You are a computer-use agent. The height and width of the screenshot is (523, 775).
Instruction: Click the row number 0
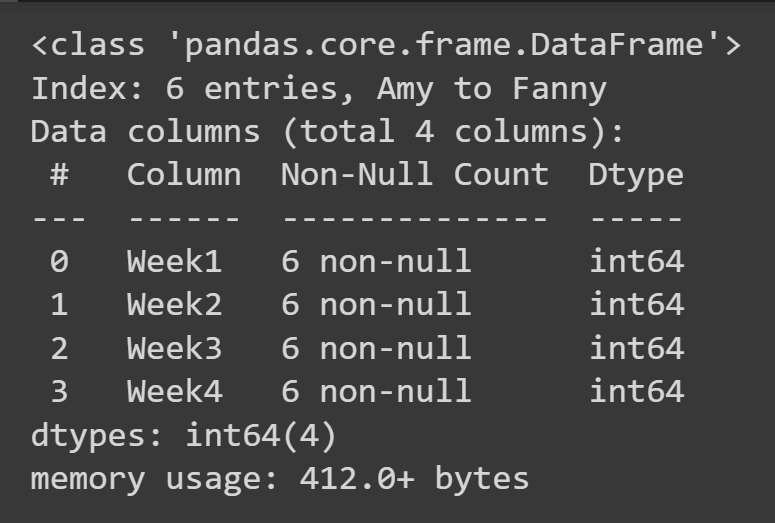[59, 262]
